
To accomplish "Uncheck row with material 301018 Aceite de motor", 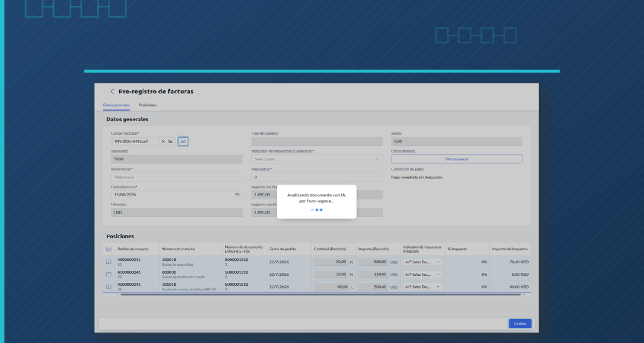I will [109, 286].
